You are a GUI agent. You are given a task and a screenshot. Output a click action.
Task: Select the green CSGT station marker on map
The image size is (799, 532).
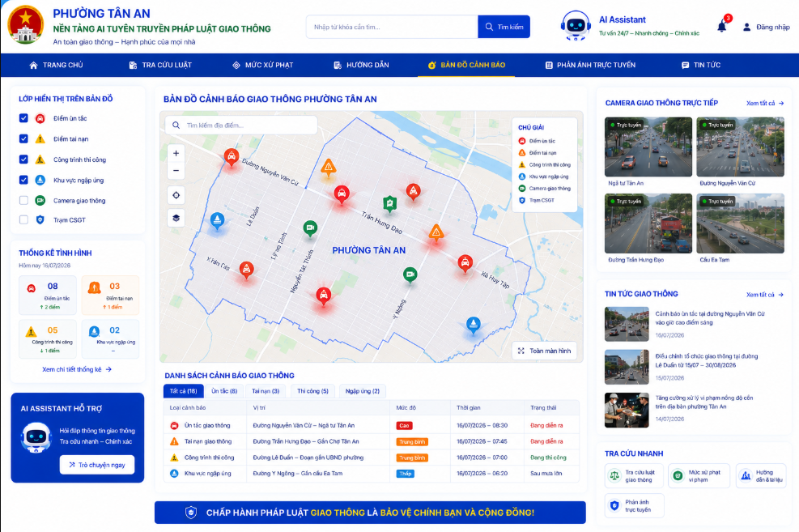(x=390, y=203)
